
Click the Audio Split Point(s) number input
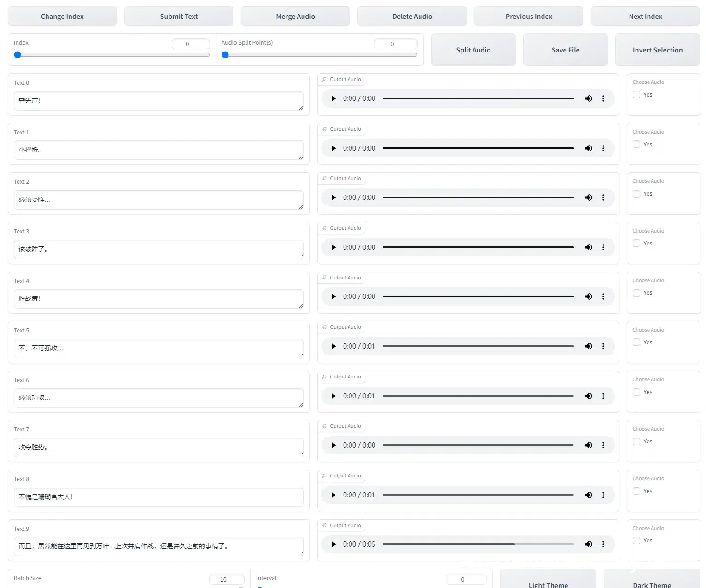tap(396, 44)
